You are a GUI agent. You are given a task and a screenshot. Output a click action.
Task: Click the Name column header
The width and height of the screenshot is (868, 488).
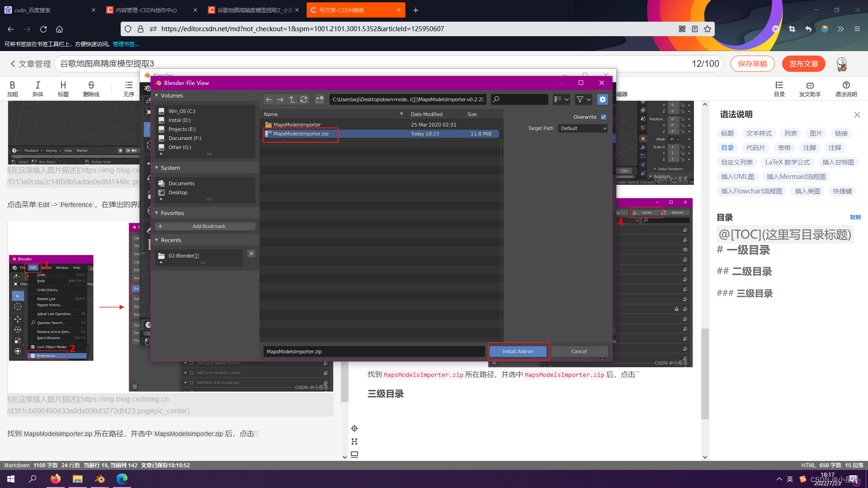pyautogui.click(x=271, y=114)
